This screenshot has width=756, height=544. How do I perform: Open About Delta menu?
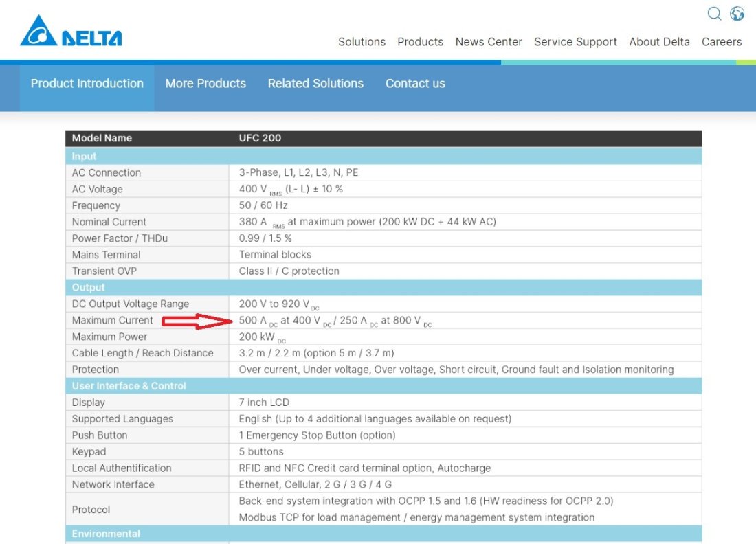click(659, 42)
